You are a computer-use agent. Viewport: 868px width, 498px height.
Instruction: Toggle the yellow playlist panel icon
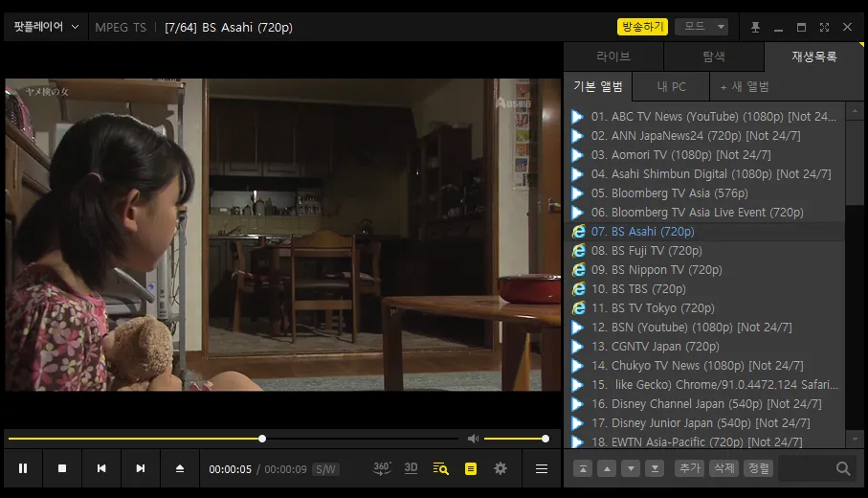[471, 468]
